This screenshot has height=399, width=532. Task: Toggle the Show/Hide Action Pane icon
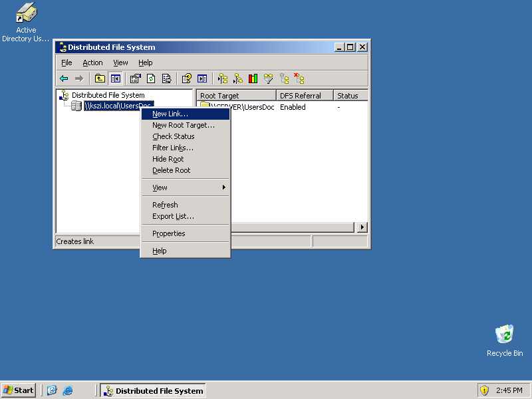(x=202, y=78)
